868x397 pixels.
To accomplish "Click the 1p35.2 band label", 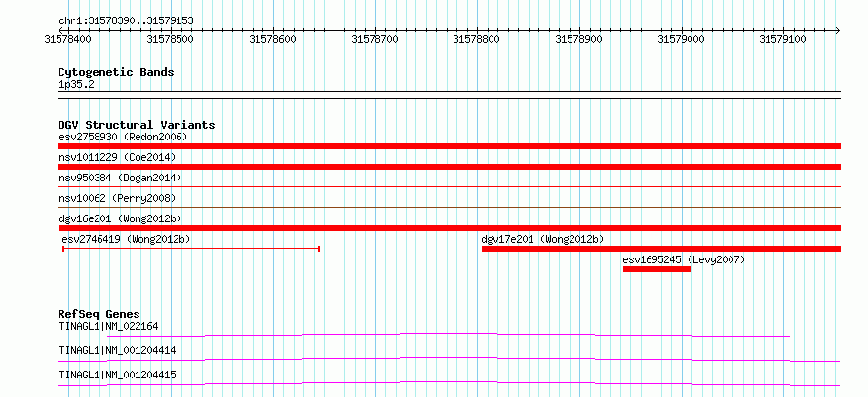I will pyautogui.click(x=75, y=85).
